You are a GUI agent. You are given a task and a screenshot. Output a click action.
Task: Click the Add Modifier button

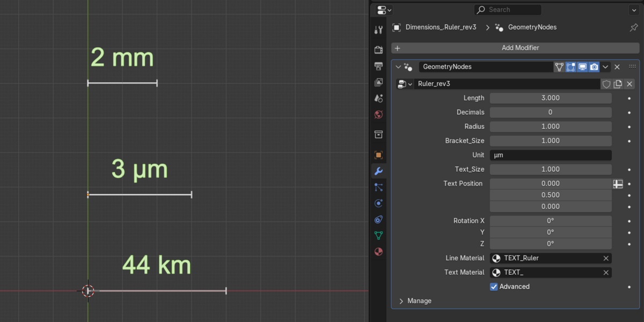tap(515, 48)
